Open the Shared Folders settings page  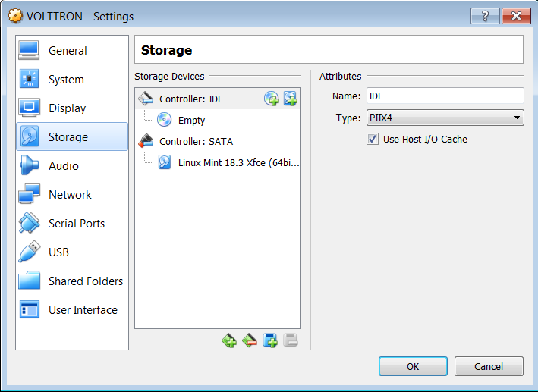pos(72,281)
